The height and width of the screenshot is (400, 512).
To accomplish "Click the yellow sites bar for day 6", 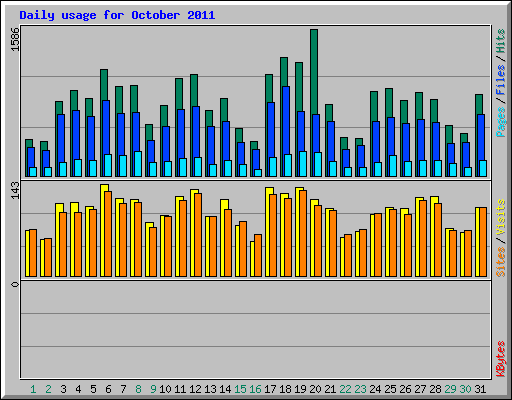I will (104, 188).
